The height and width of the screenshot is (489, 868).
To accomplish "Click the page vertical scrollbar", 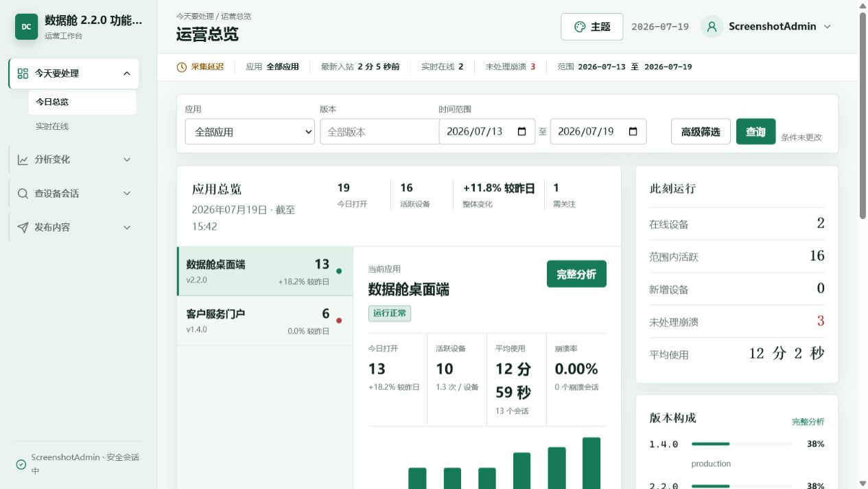I will pyautogui.click(x=863, y=117).
